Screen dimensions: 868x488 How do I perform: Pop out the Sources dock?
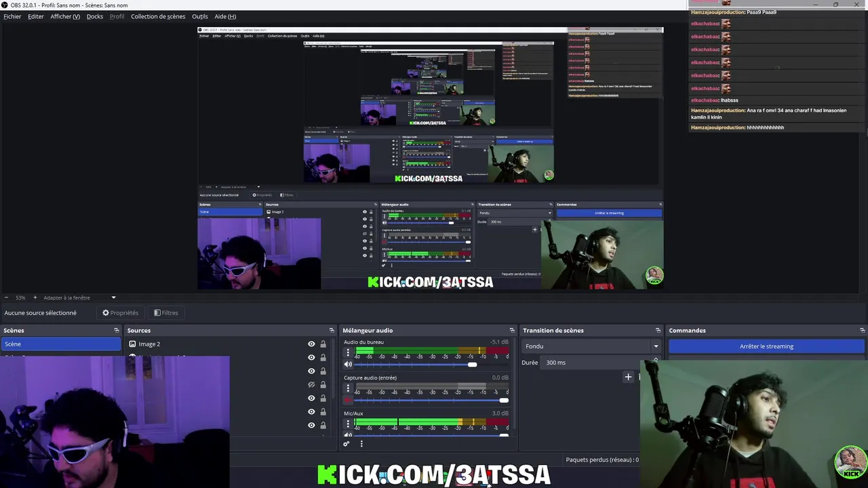point(332,331)
